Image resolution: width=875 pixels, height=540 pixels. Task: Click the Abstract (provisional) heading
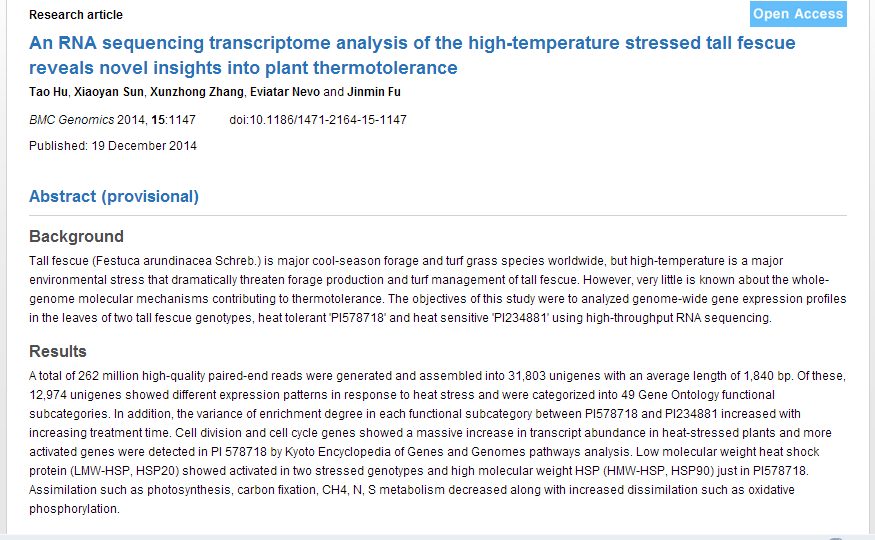click(x=114, y=196)
